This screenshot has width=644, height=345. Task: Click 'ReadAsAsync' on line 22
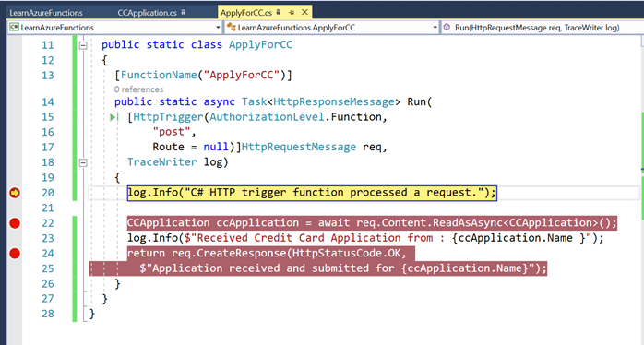468,223
